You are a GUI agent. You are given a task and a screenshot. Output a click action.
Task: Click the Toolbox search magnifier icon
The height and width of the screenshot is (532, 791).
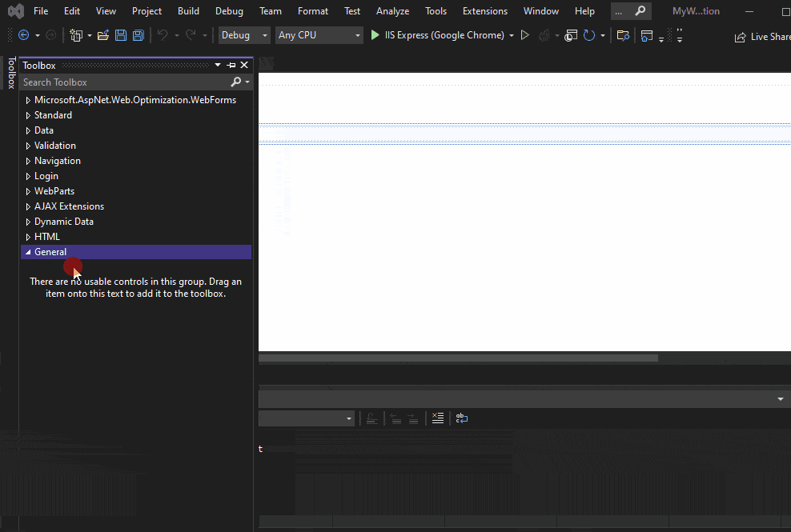pyautogui.click(x=235, y=82)
